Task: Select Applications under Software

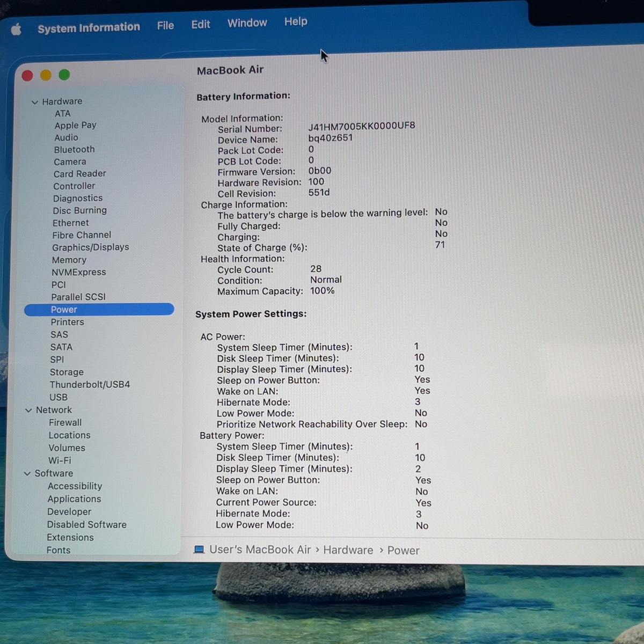Action: click(74, 499)
